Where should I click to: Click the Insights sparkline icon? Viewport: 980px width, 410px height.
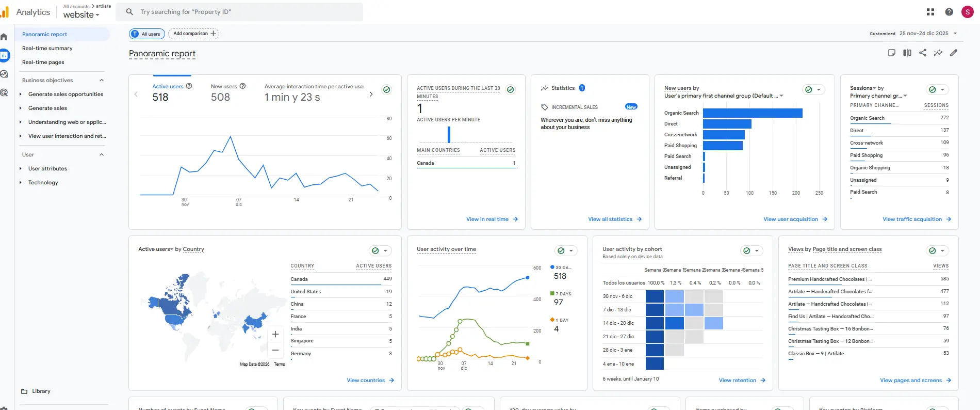click(x=938, y=53)
